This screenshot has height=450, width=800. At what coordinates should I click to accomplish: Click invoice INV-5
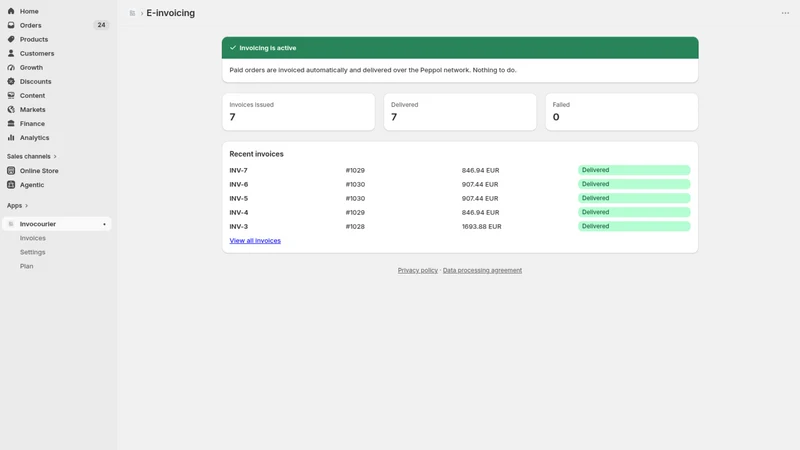pyautogui.click(x=238, y=198)
